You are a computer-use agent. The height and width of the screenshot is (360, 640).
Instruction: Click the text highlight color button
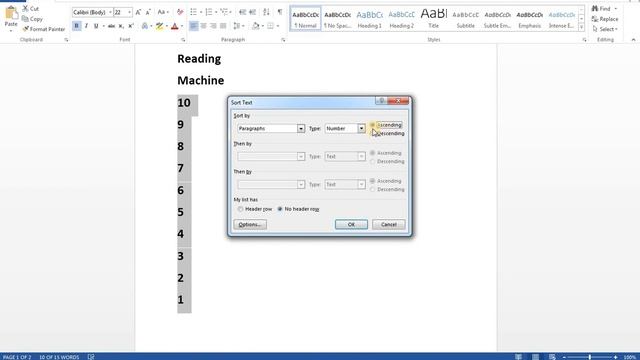(x=159, y=26)
